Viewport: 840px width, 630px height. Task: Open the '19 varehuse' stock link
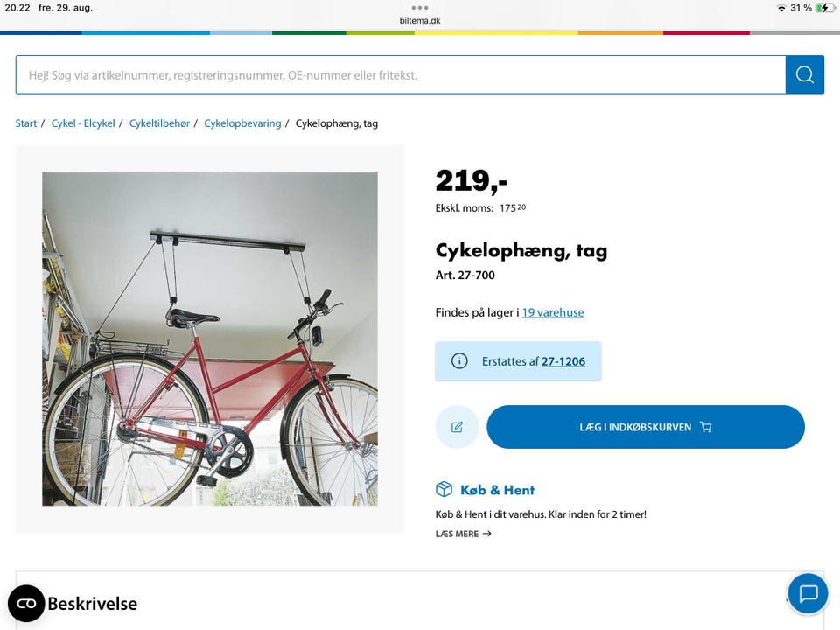pyautogui.click(x=553, y=312)
